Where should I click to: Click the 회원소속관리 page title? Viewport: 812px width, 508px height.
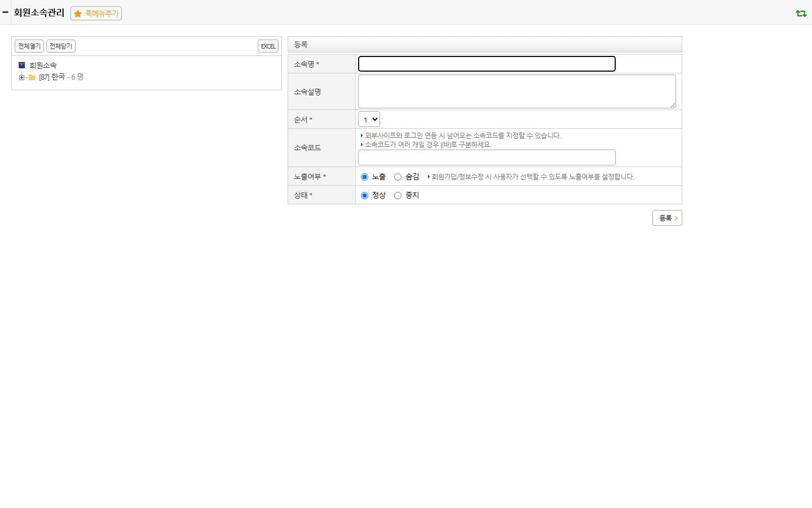click(x=39, y=12)
